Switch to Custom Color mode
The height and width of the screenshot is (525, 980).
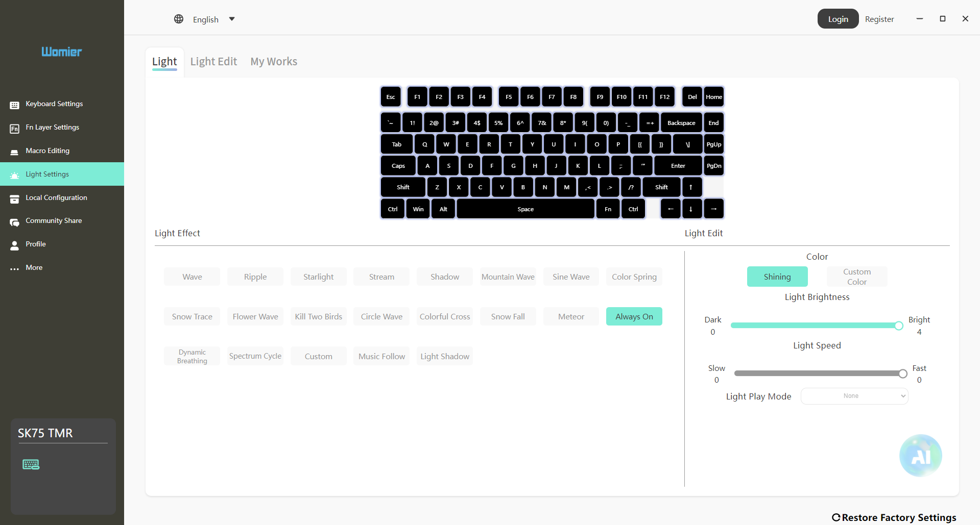(x=856, y=277)
